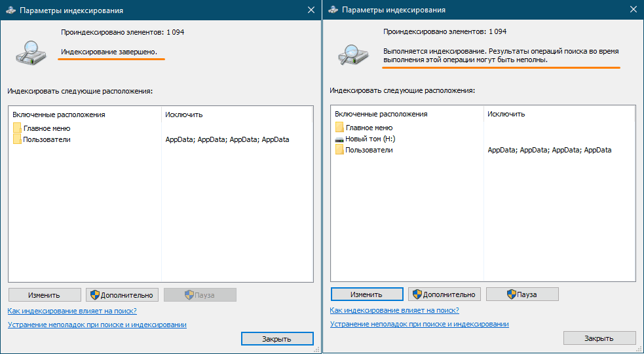Click the Новый том (H:) drive icon
This screenshot has width=644, height=354.
pos(339,139)
